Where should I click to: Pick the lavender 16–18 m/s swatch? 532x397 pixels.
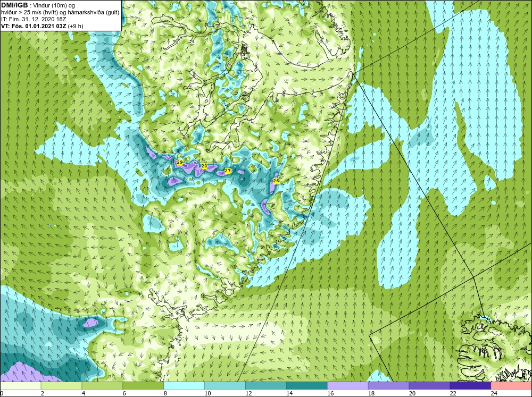point(348,386)
